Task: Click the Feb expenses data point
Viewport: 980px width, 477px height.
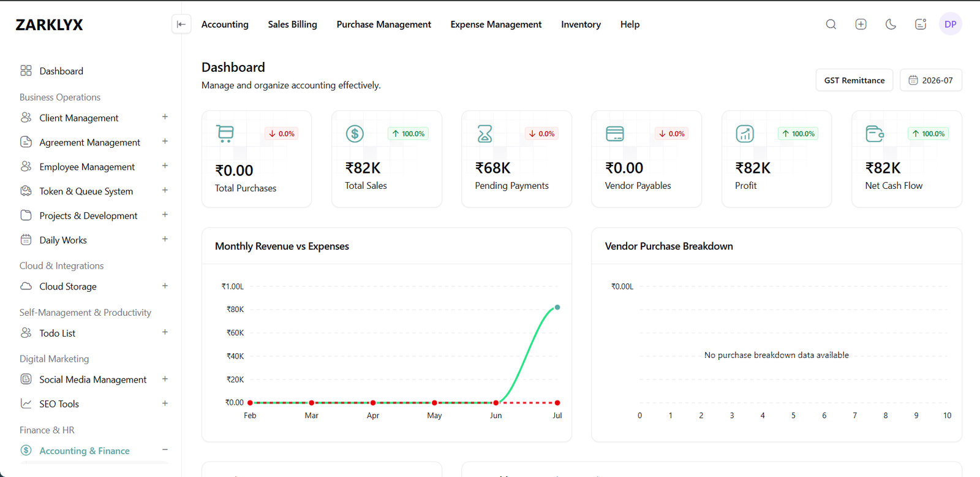Action: [250, 403]
